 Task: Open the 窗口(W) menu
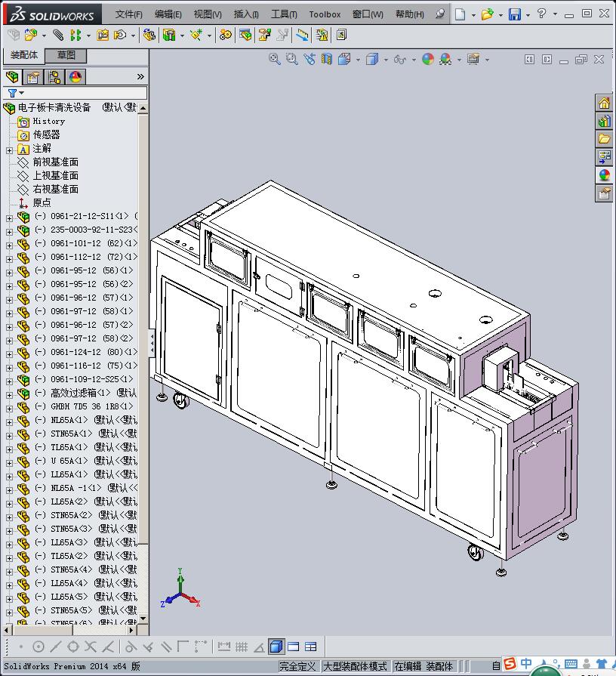pyautogui.click(x=368, y=14)
